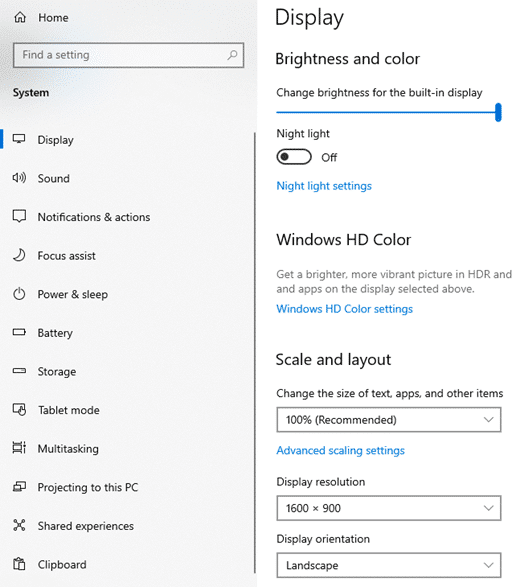This screenshot has width=513, height=587.
Task: Open Windows HD Color settings link
Action: click(x=344, y=309)
